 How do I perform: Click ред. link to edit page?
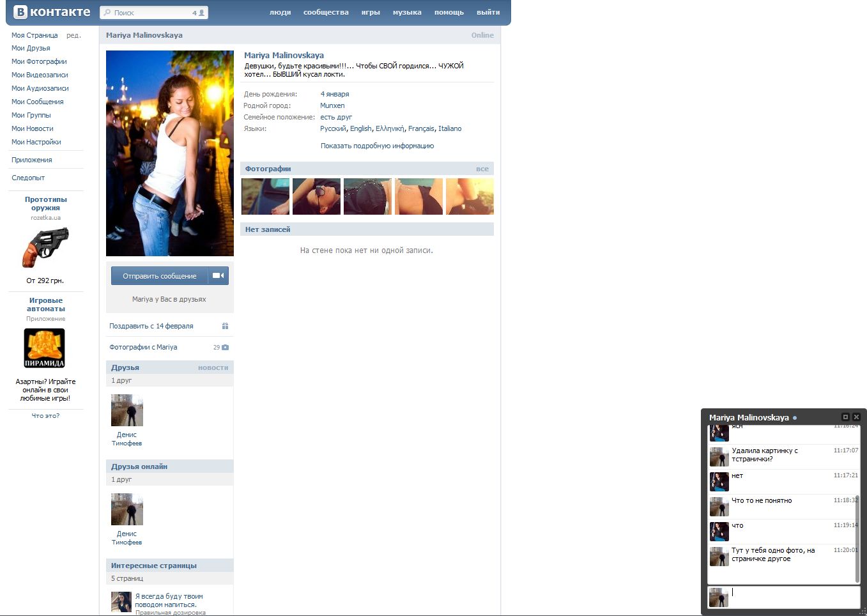73,35
